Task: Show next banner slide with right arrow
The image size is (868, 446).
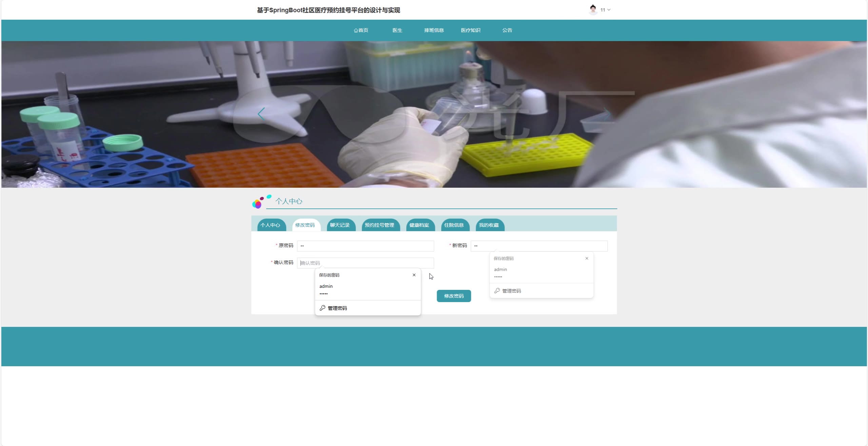Action: click(x=607, y=114)
